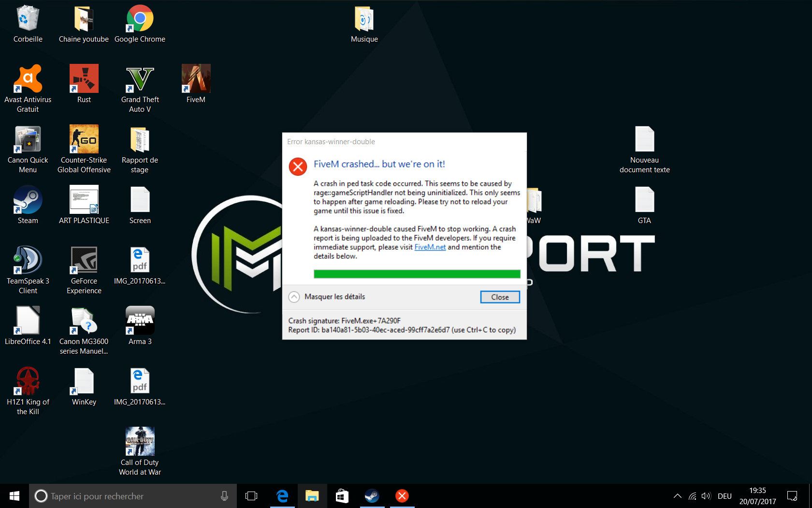Open the Chaine youtube folder
Image resolution: width=812 pixels, height=508 pixels.
[x=84, y=24]
